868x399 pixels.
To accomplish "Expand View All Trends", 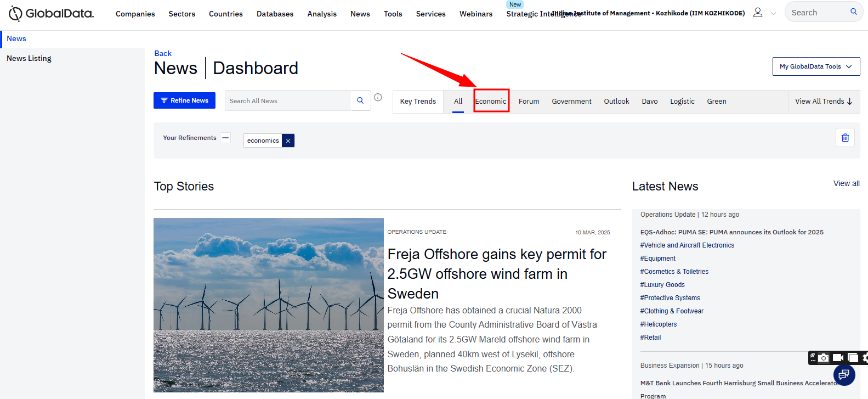I will pos(824,102).
